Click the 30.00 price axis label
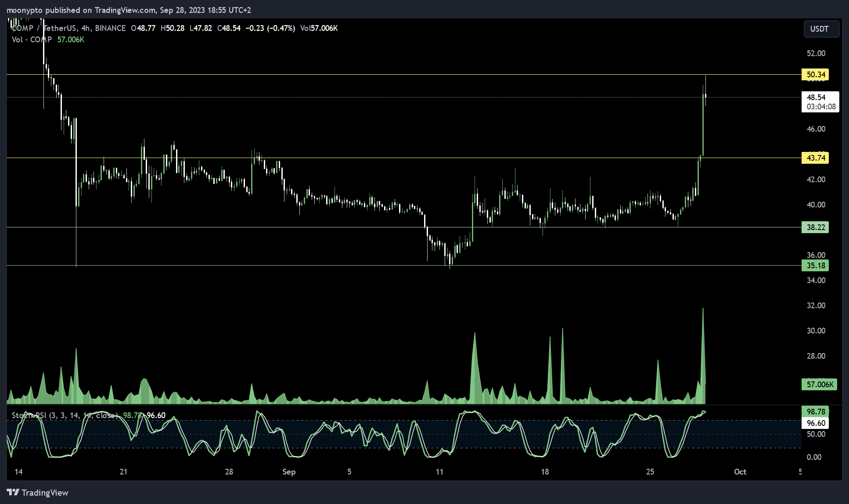849x504 pixels. [816, 331]
